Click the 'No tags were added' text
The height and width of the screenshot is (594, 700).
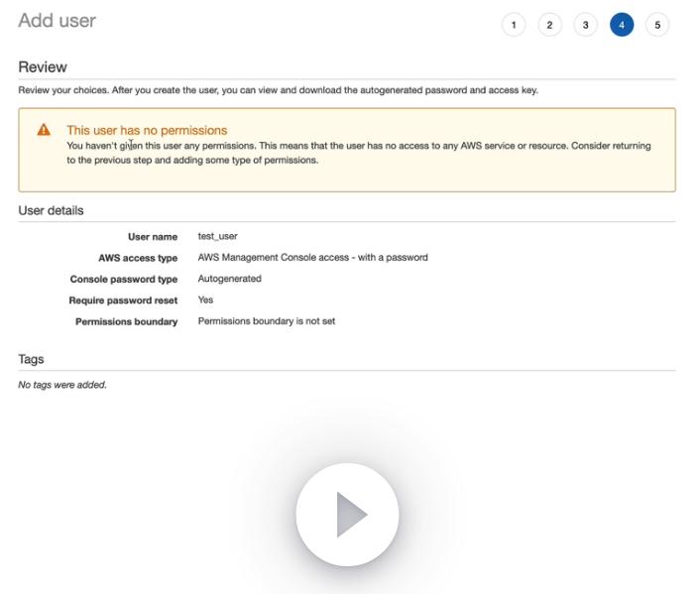click(x=61, y=385)
